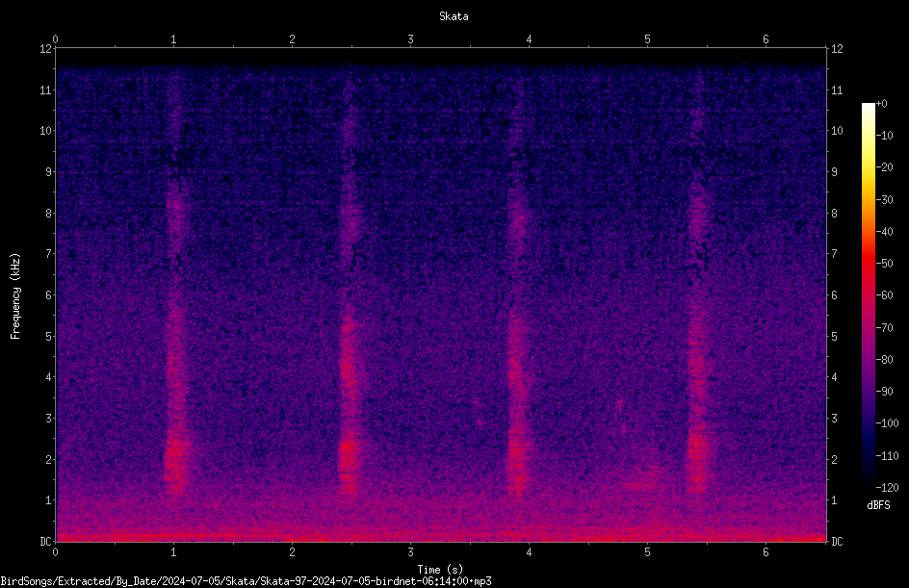Click the "+0" value atop the color scale
The height and width of the screenshot is (588, 909).
pyautogui.click(x=881, y=104)
